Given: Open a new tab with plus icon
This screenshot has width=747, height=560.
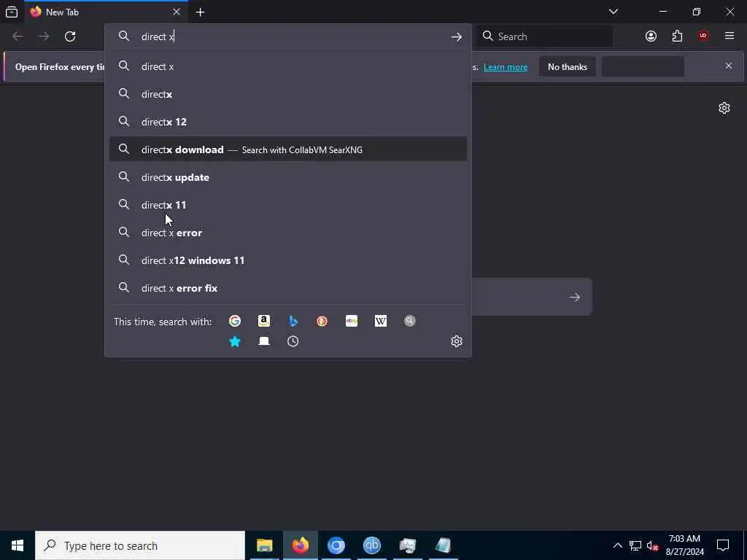Looking at the screenshot, I should pyautogui.click(x=200, y=12).
